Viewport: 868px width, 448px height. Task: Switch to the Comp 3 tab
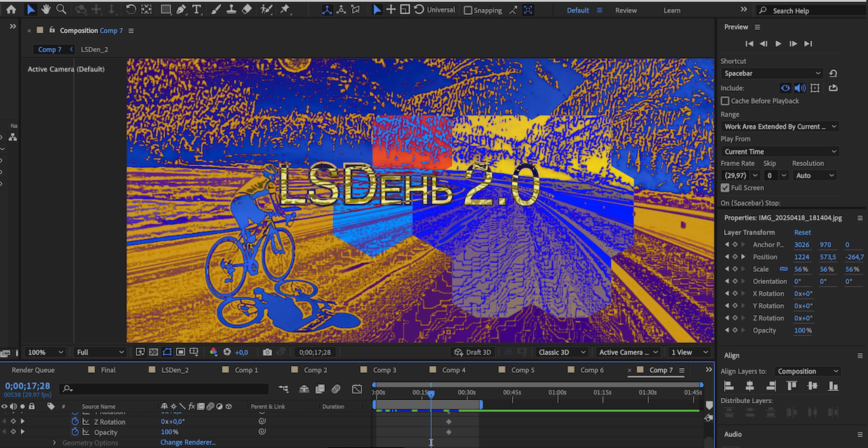[384, 370]
